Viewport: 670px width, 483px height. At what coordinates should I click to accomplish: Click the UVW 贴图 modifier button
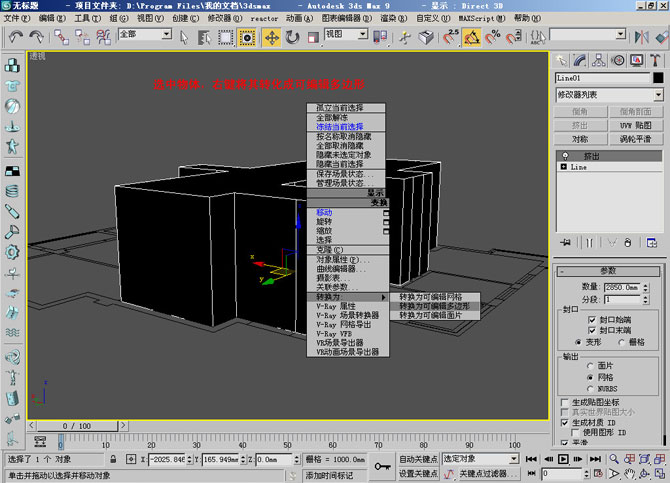point(634,125)
